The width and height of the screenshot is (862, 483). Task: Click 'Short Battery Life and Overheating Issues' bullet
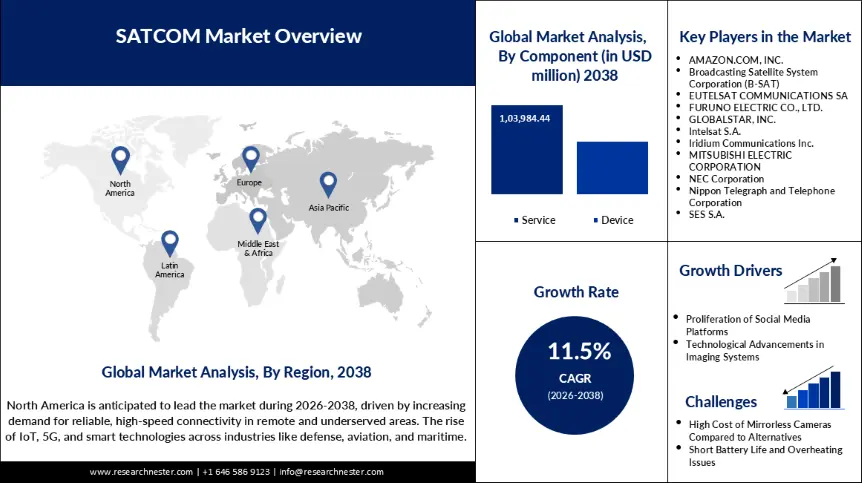pyautogui.click(x=765, y=456)
